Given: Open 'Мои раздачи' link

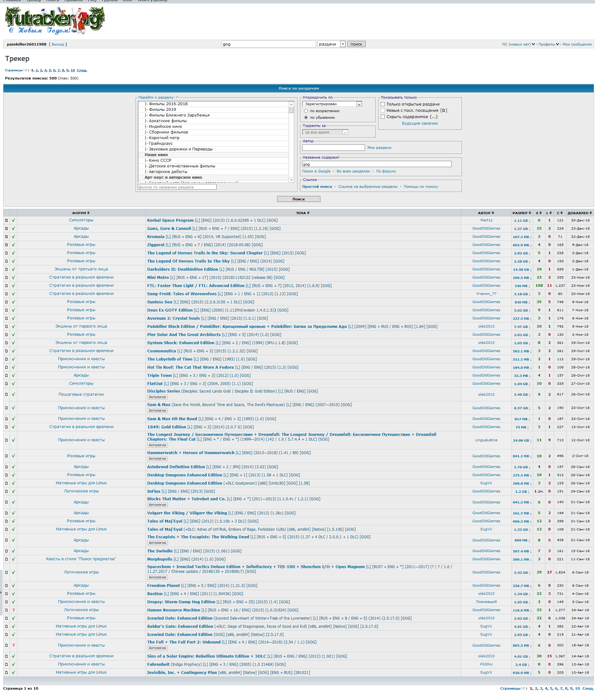Looking at the screenshot, I should coord(379,148).
